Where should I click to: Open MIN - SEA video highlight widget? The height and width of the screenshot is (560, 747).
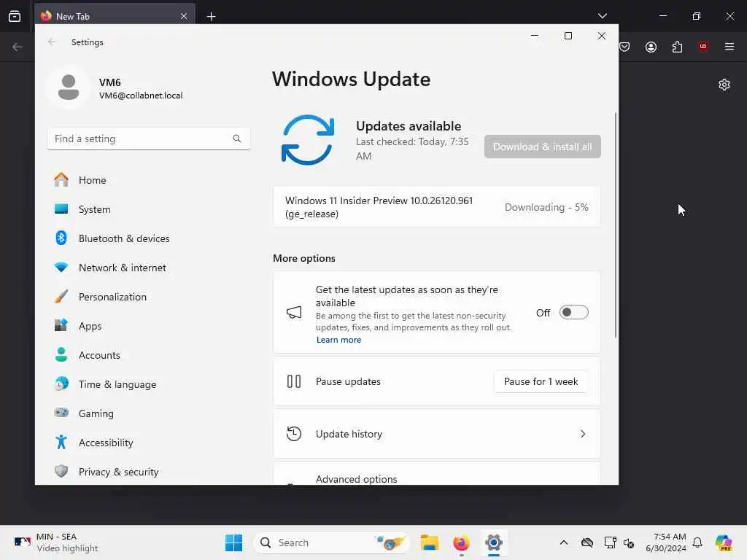click(x=55, y=542)
